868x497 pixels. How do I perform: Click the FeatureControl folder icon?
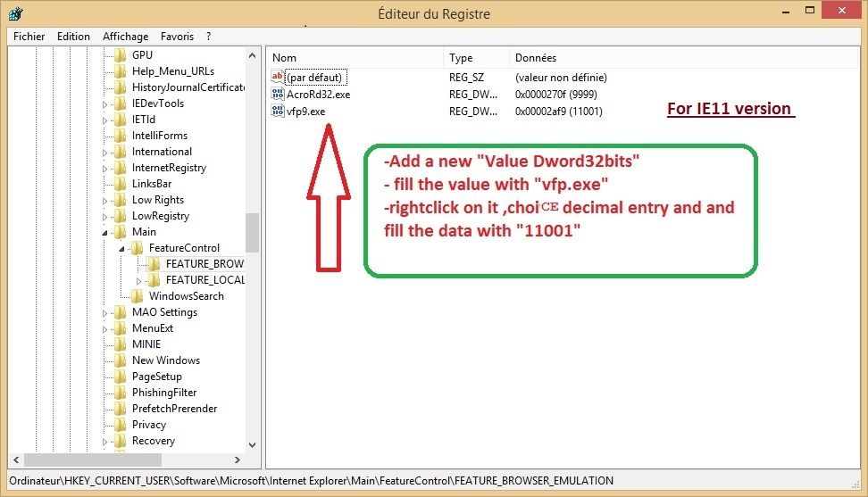(x=138, y=248)
